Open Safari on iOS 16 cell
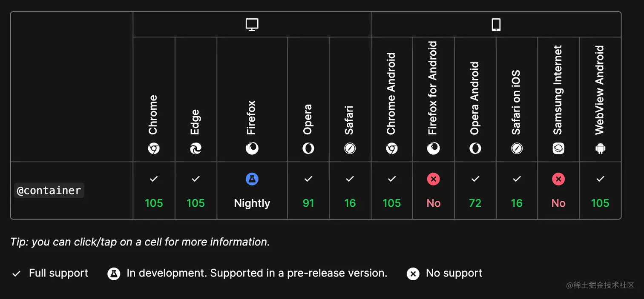 (517, 191)
